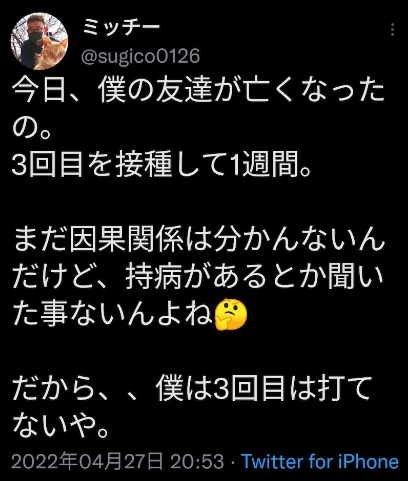This screenshot has width=408, height=481.
Task: Open the Twitter for iPhone source link
Action: 320,462
